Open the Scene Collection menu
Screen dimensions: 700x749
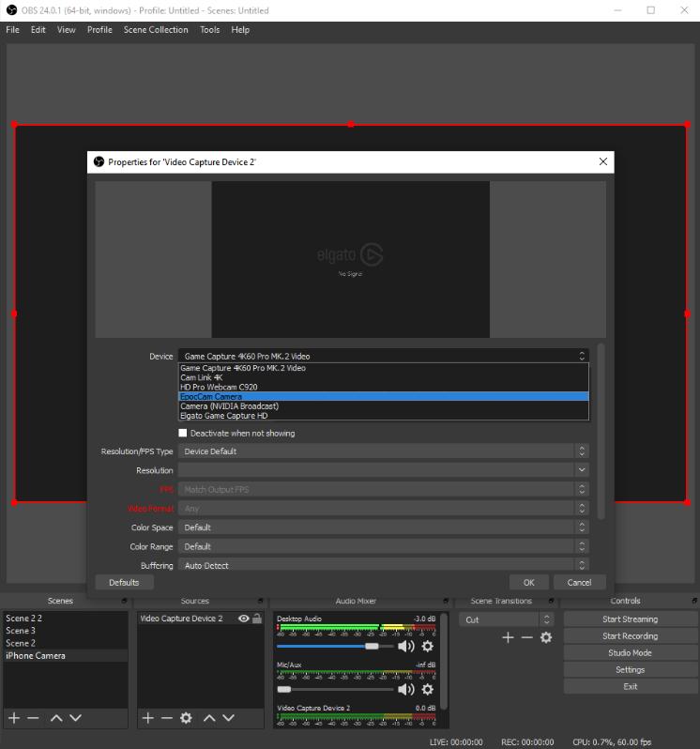(x=156, y=30)
